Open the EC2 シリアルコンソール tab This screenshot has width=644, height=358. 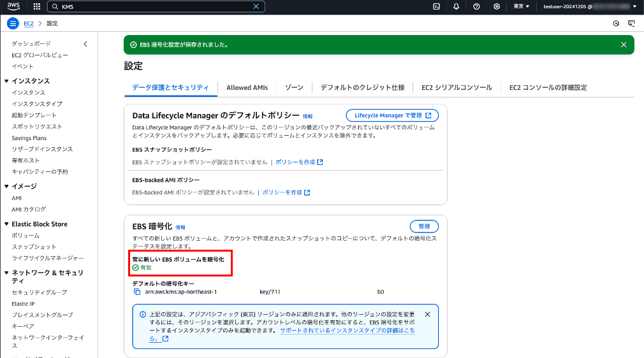coord(457,87)
